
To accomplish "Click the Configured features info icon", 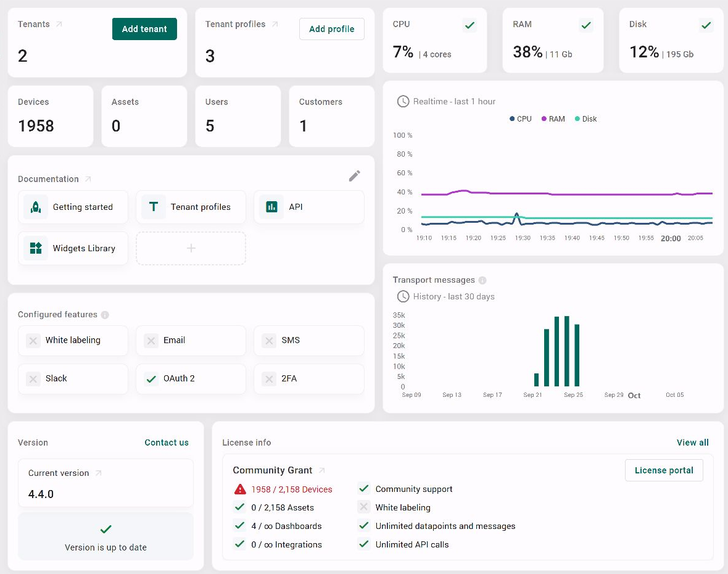I will [105, 315].
